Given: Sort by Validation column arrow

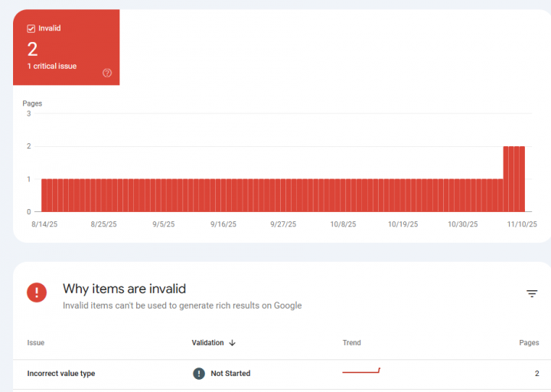Looking at the screenshot, I should coord(233,343).
